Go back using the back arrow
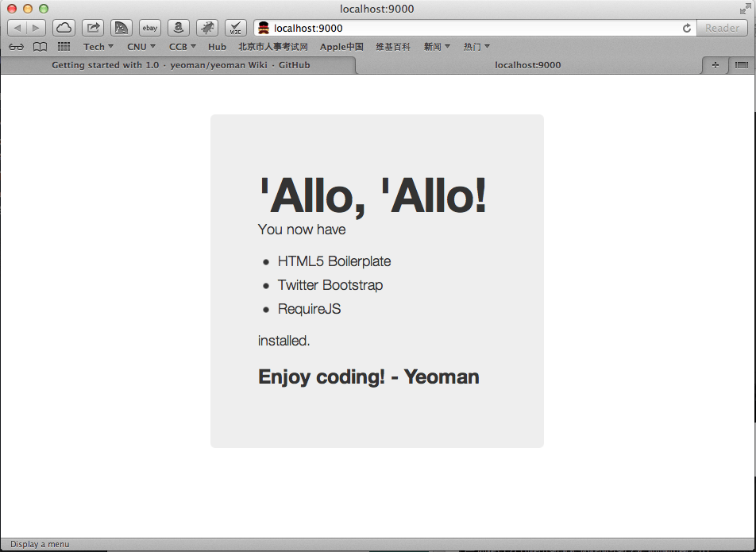Screen dimensions: 756x552 [x=17, y=28]
